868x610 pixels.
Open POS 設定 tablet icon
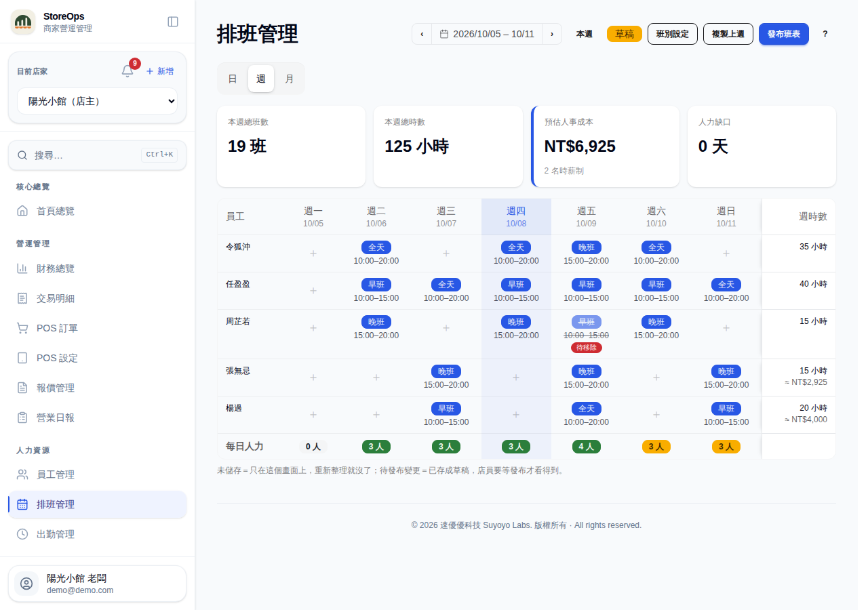(22, 358)
